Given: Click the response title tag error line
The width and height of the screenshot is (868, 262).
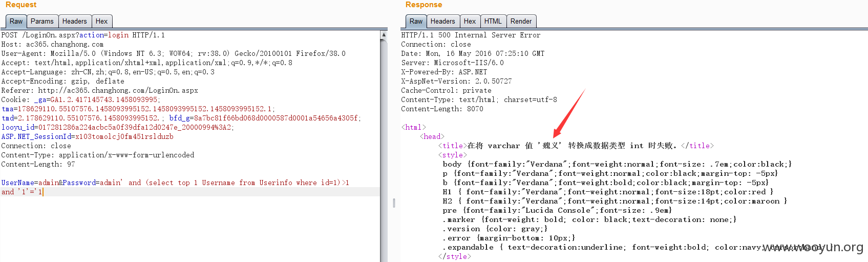Looking at the screenshot, I should point(576,146).
